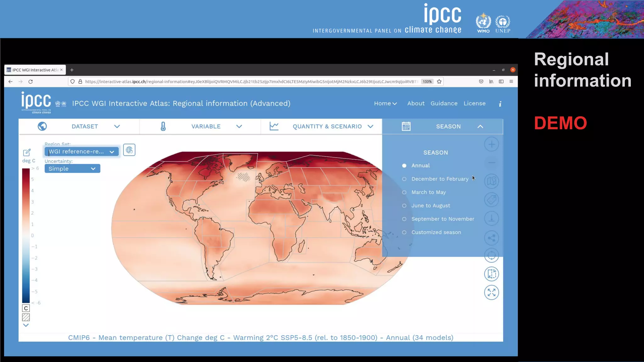
Task: Expand the DATASET menu chevron
Action: coord(117,126)
